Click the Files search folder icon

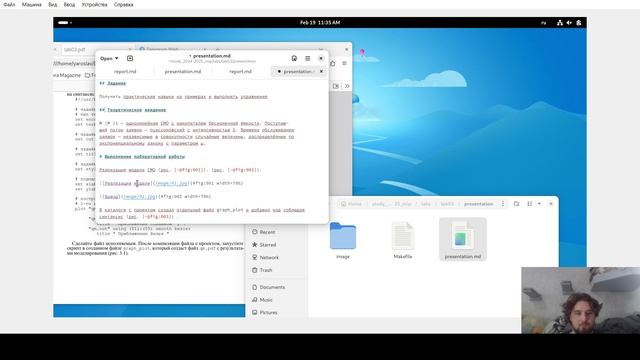pos(517,204)
